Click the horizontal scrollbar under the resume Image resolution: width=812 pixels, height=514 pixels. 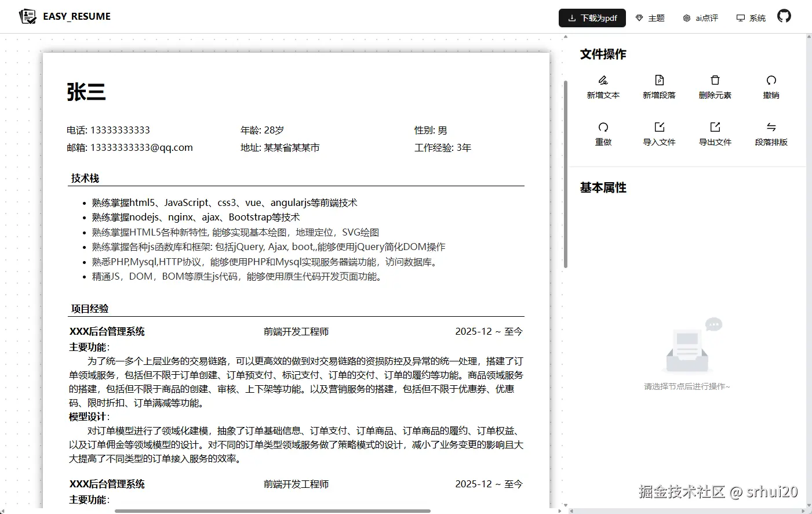click(x=272, y=511)
